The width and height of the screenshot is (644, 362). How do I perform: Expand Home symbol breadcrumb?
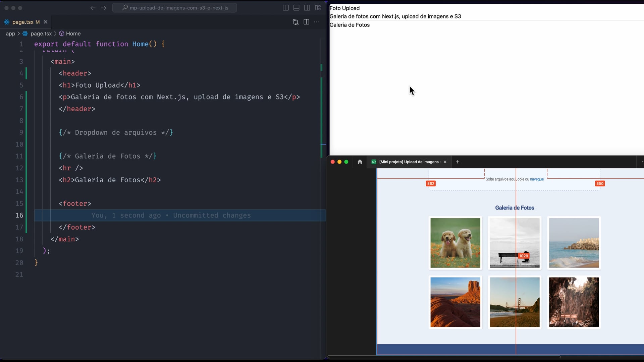(73, 34)
